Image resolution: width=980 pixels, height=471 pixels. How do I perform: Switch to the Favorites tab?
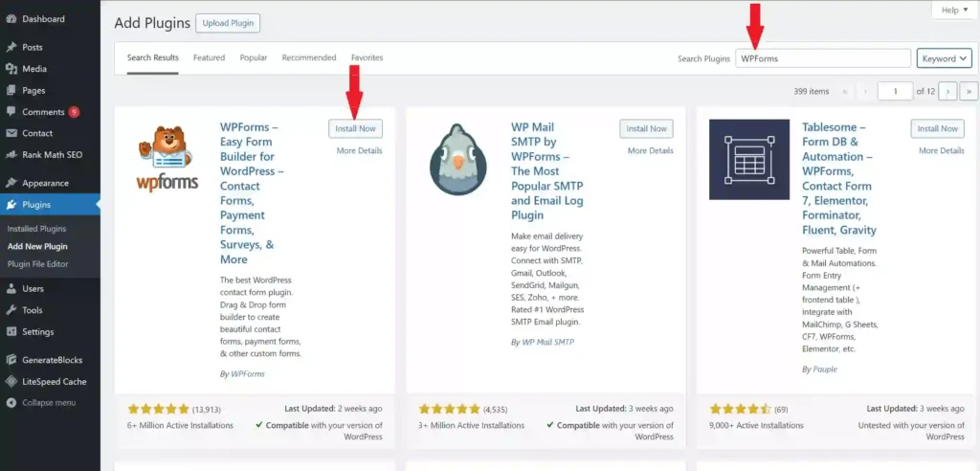[367, 57]
